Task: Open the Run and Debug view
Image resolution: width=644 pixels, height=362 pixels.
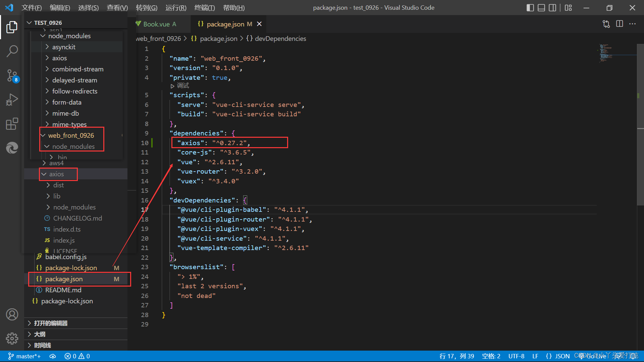Action: [x=12, y=100]
